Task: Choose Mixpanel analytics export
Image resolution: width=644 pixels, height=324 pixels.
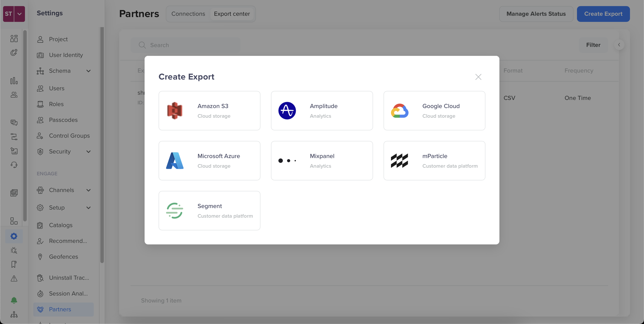Action: (322, 160)
